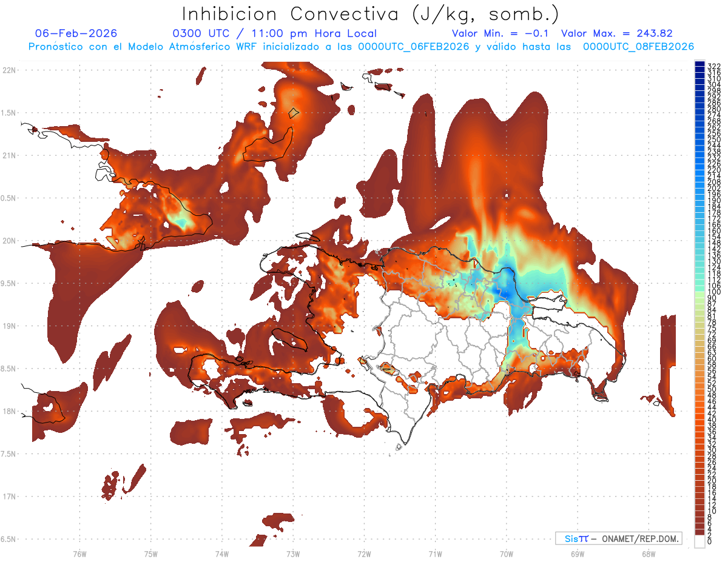Click the longitude label '69W'
Image resolution: width=728 pixels, height=562 pixels.
pyautogui.click(x=578, y=554)
